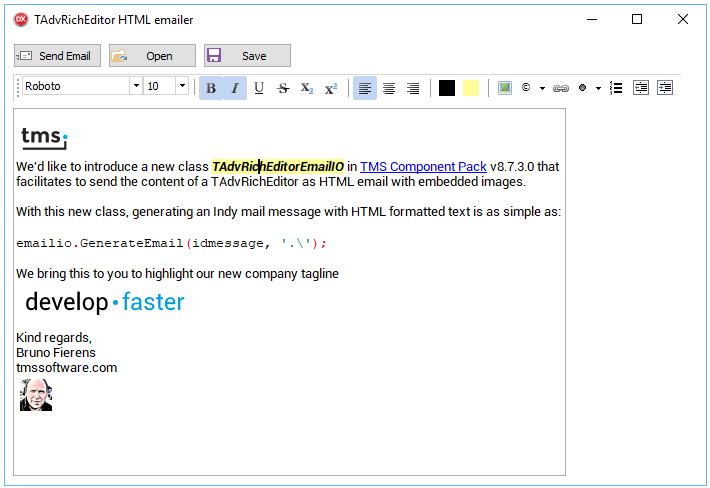Expand the font name dropdown arrow
Viewport: 710px width, 488px height.
click(x=136, y=86)
